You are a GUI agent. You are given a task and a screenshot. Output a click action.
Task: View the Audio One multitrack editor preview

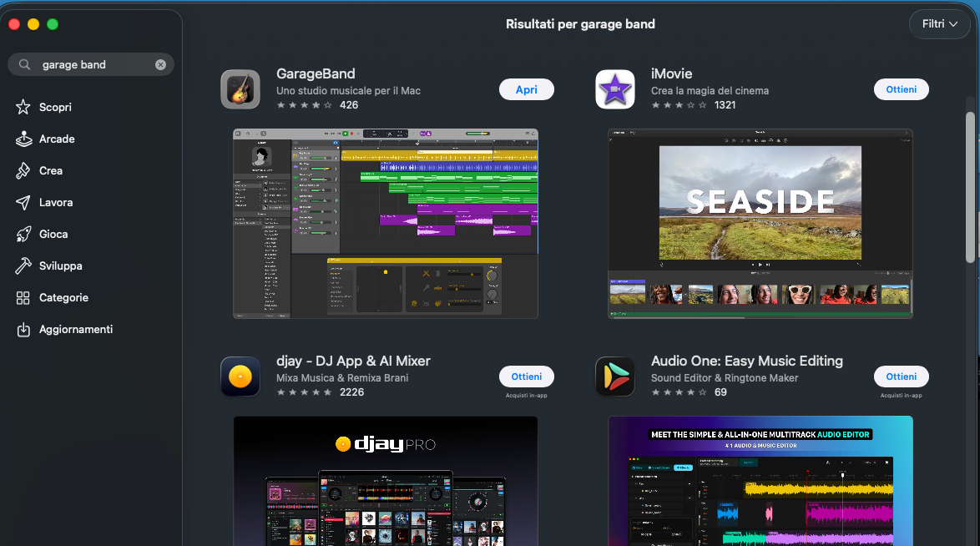pos(760,481)
